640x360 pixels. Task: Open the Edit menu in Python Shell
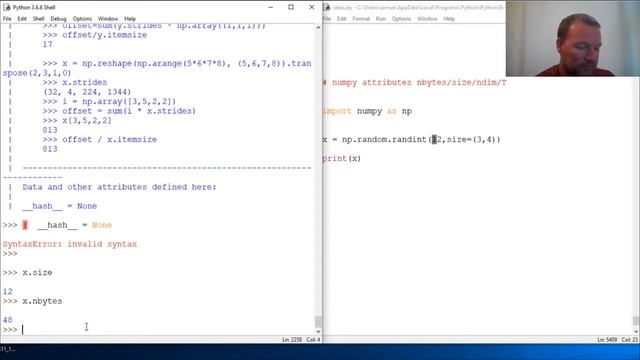click(x=22, y=19)
